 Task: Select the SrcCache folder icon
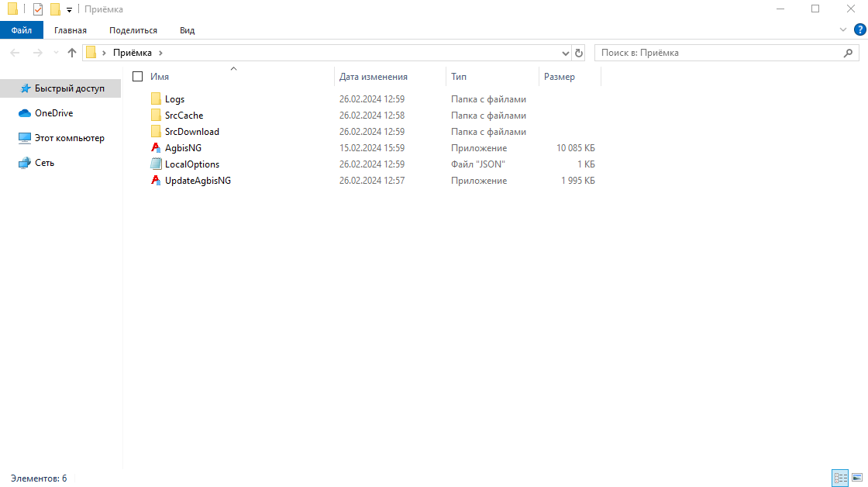point(156,116)
